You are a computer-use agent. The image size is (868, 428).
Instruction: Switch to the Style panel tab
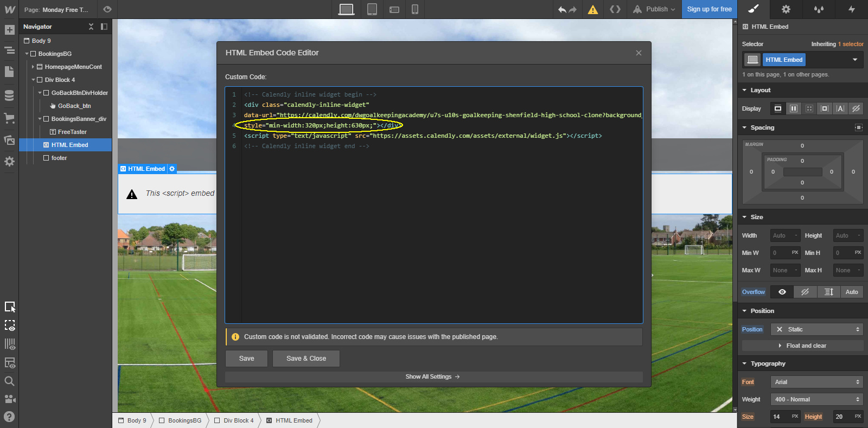point(754,9)
